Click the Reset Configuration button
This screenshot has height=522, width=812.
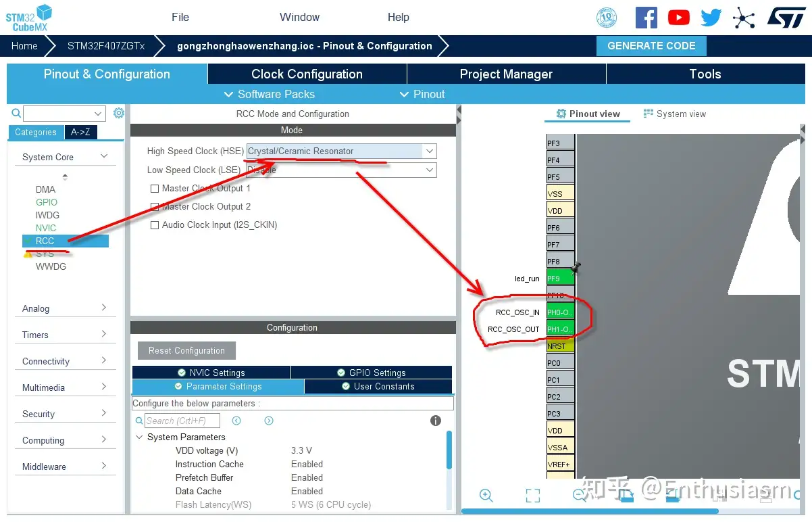coord(186,351)
